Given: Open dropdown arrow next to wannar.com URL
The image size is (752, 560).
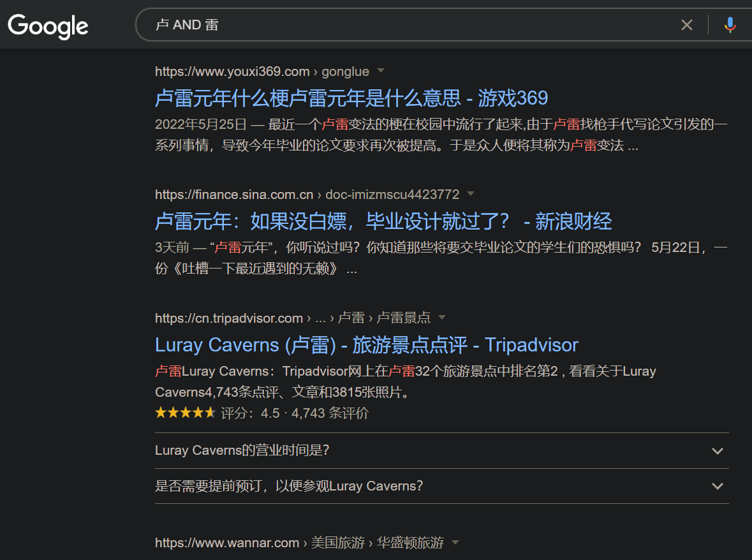Looking at the screenshot, I should [455, 542].
